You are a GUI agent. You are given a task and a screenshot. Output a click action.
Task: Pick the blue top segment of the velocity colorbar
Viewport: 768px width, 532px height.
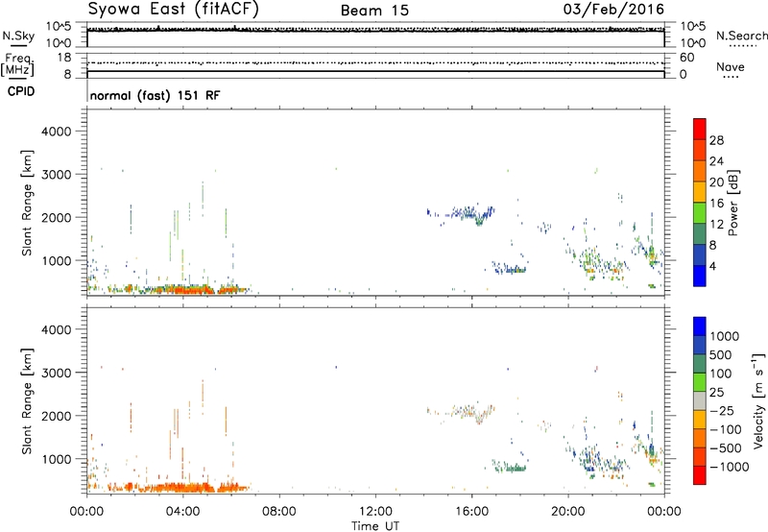700,326
